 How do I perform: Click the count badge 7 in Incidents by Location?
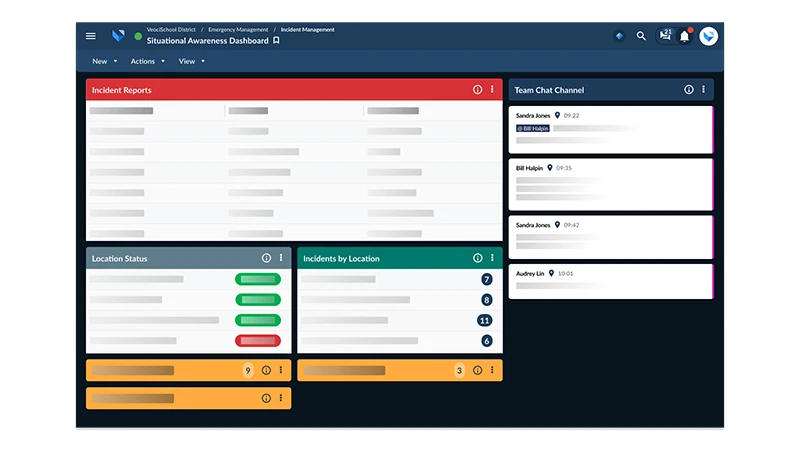pyautogui.click(x=487, y=280)
